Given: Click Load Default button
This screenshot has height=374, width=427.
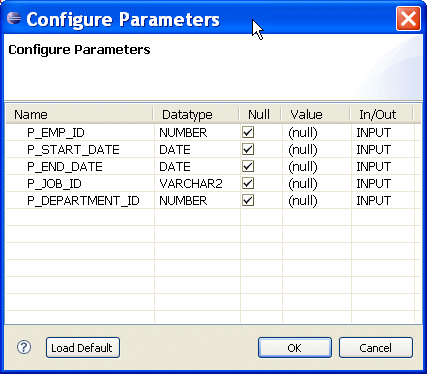Looking at the screenshot, I should coord(83,348).
